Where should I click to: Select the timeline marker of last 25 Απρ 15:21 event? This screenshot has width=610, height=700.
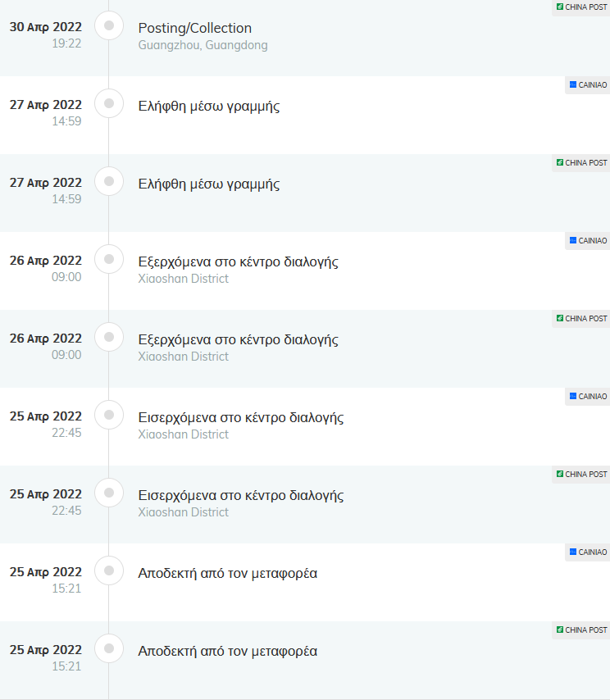click(109, 648)
